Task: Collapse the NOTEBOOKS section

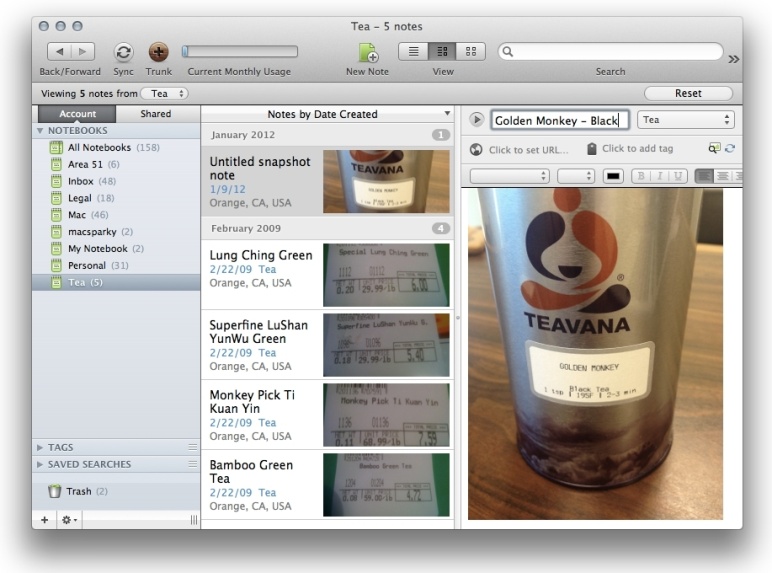Action: pyautogui.click(x=40, y=130)
